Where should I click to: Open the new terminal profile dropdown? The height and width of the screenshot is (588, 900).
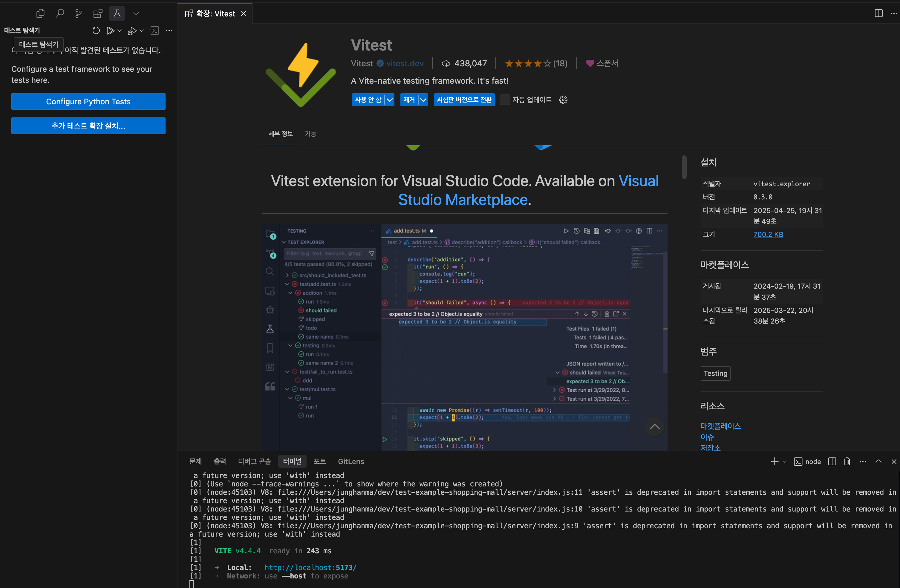(784, 462)
